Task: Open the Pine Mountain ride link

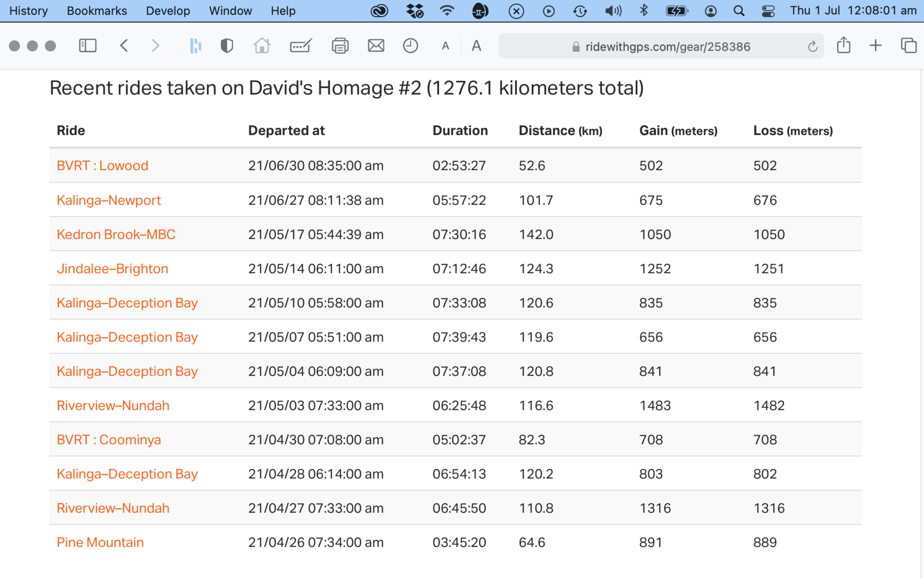Action: point(100,542)
